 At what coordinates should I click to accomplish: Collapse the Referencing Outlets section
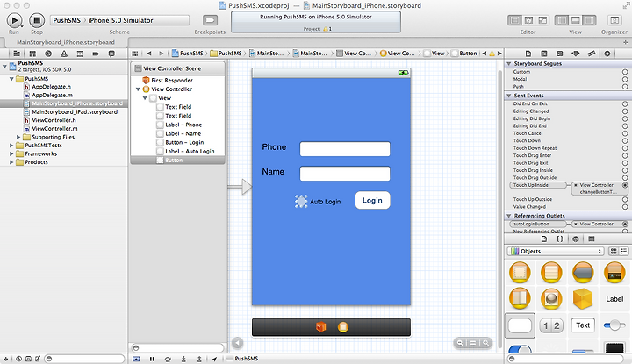pyautogui.click(x=509, y=216)
